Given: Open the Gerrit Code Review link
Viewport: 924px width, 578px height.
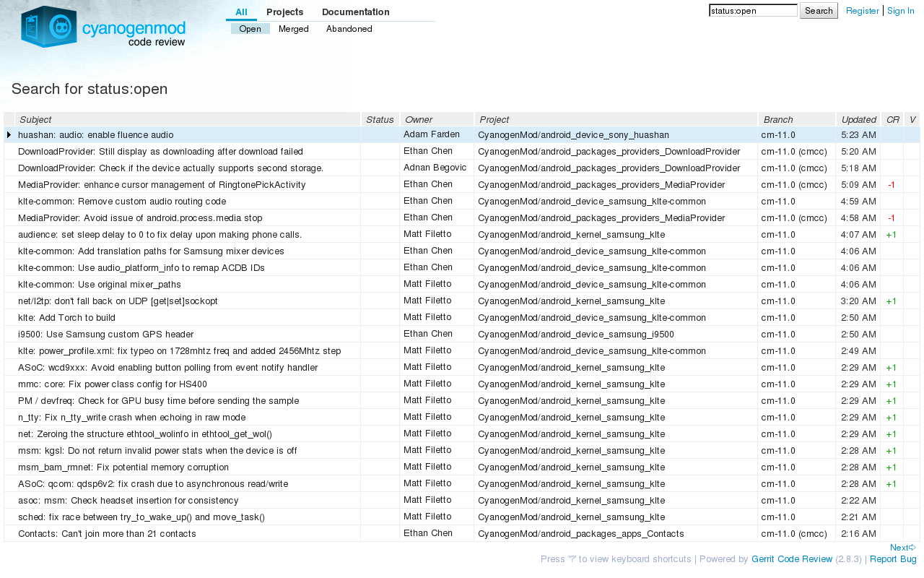Looking at the screenshot, I should pyautogui.click(x=792, y=559).
